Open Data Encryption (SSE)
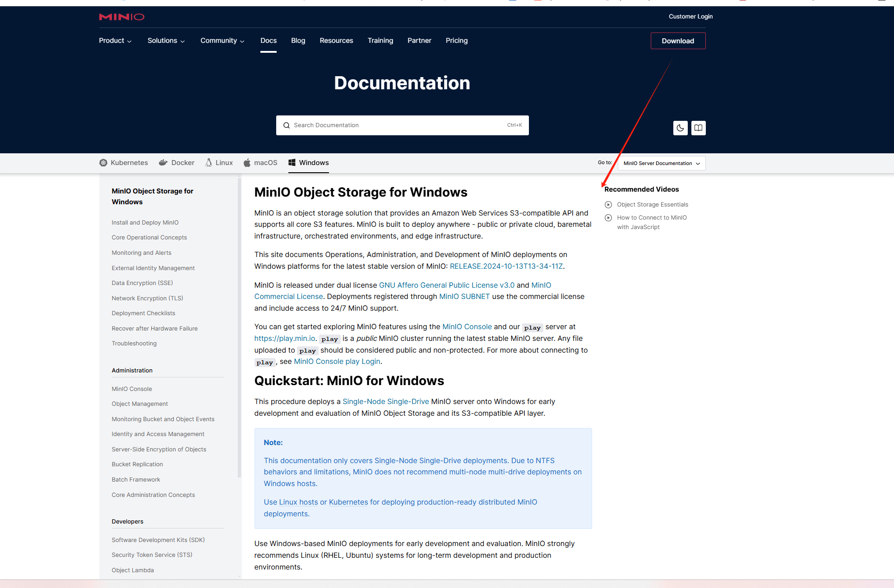894x588 pixels. point(143,283)
